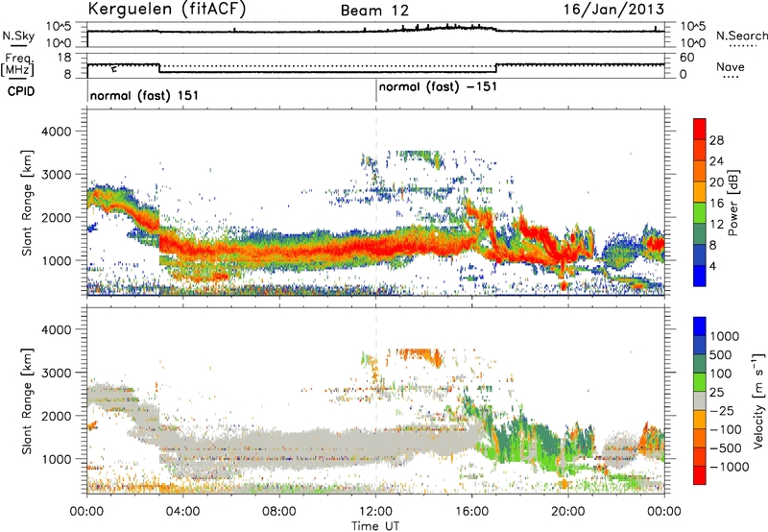Screen dimensions: 768x532
Task: Click the "18" frequency axis tick label
Action: [x=63, y=58]
